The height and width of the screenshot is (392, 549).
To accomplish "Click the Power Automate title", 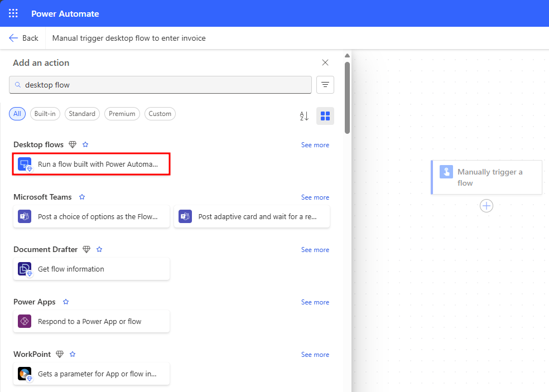I will pos(65,13).
